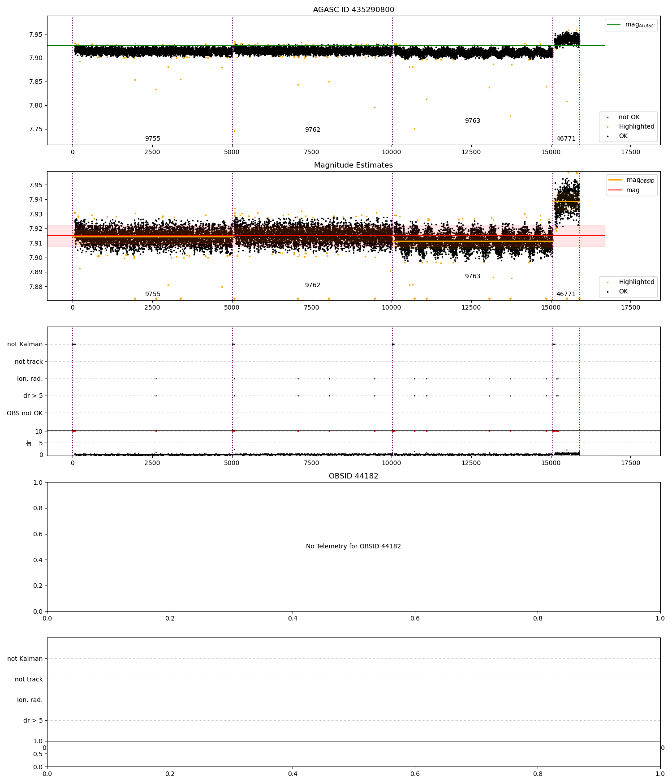Click orange line sample beside mag OBSID legend

(x=616, y=180)
